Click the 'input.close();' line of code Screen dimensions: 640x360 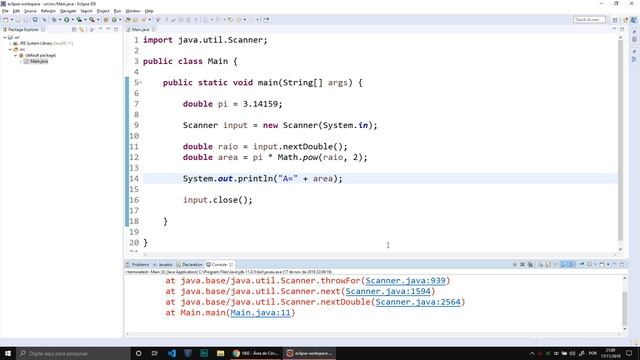click(218, 200)
